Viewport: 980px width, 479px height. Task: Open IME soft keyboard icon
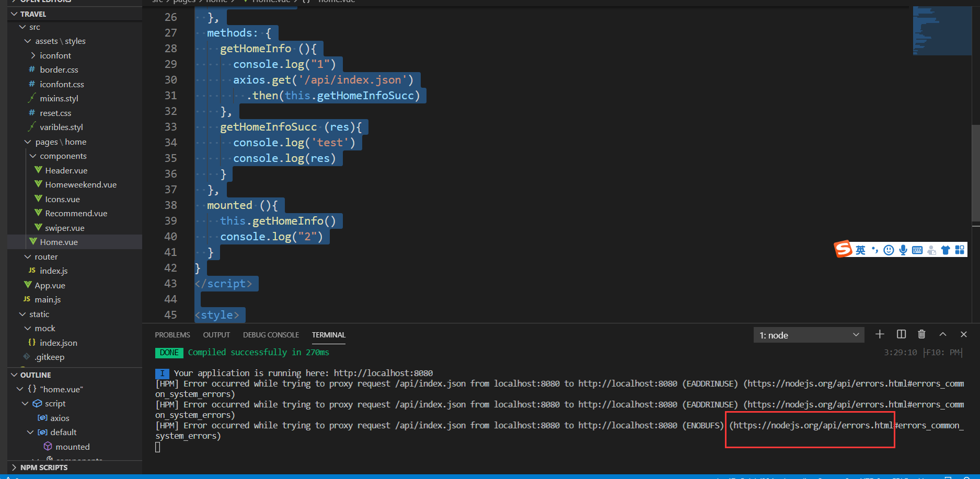tap(917, 250)
